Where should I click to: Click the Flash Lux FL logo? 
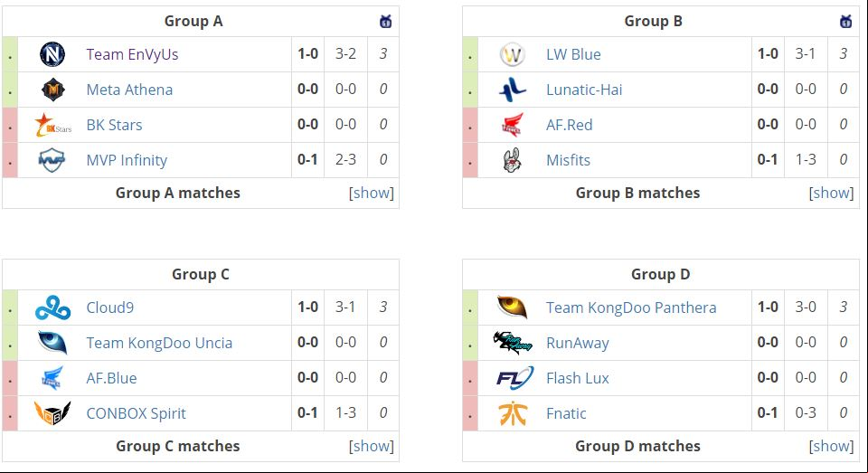pos(514,378)
